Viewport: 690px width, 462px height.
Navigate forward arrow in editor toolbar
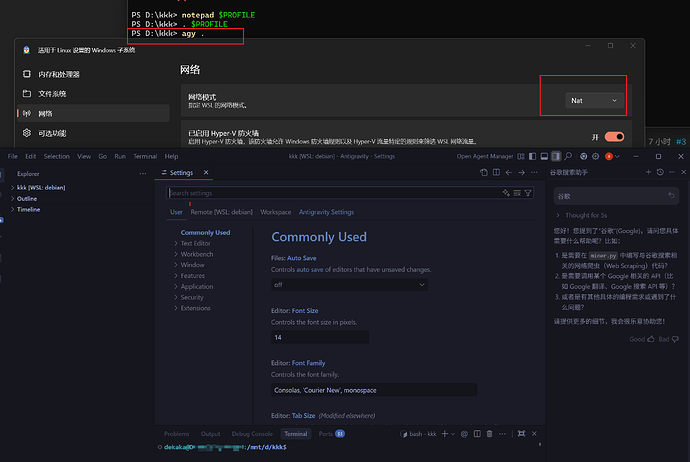point(521,172)
